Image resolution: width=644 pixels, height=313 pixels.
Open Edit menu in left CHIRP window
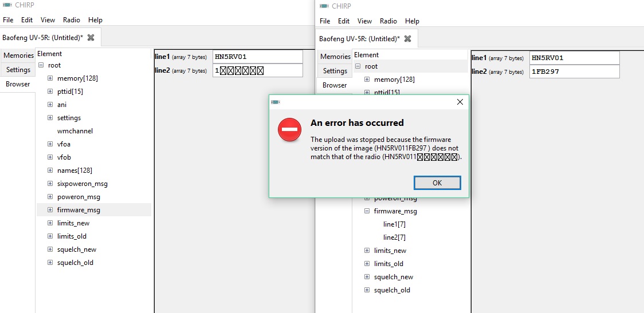tap(27, 19)
